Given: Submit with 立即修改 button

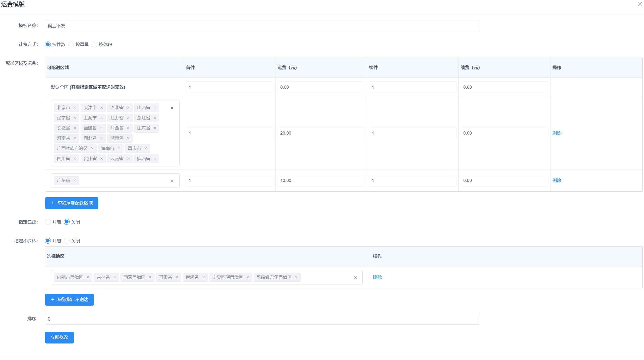Looking at the screenshot, I should coord(59,337).
